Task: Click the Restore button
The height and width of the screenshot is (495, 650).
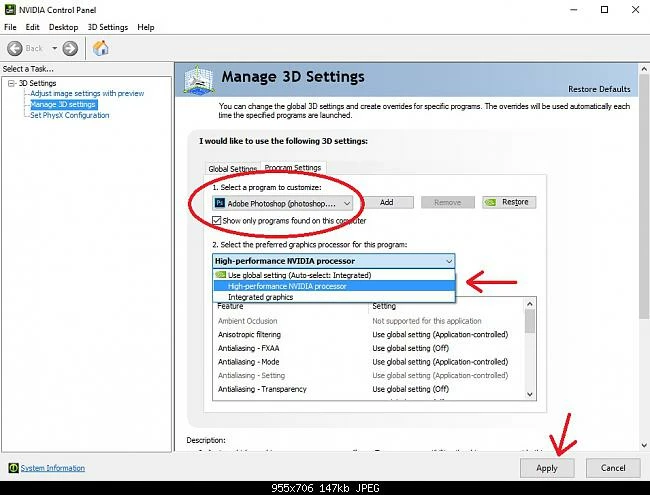Action: [x=509, y=202]
